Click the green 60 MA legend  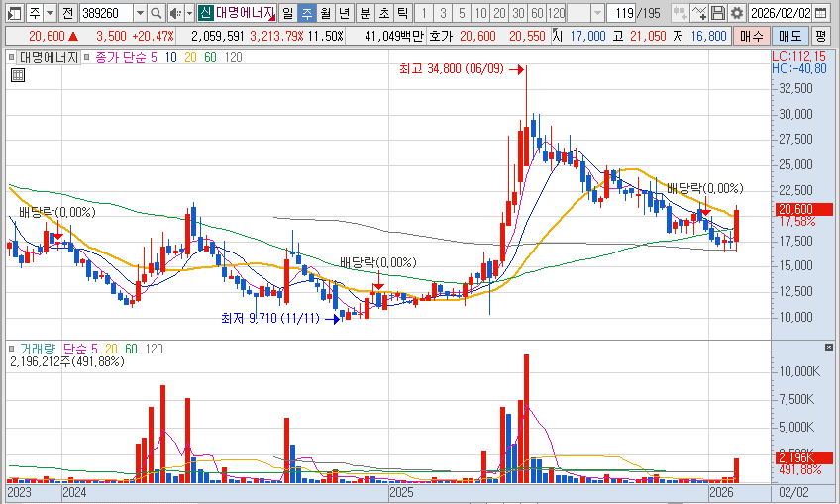(210, 57)
